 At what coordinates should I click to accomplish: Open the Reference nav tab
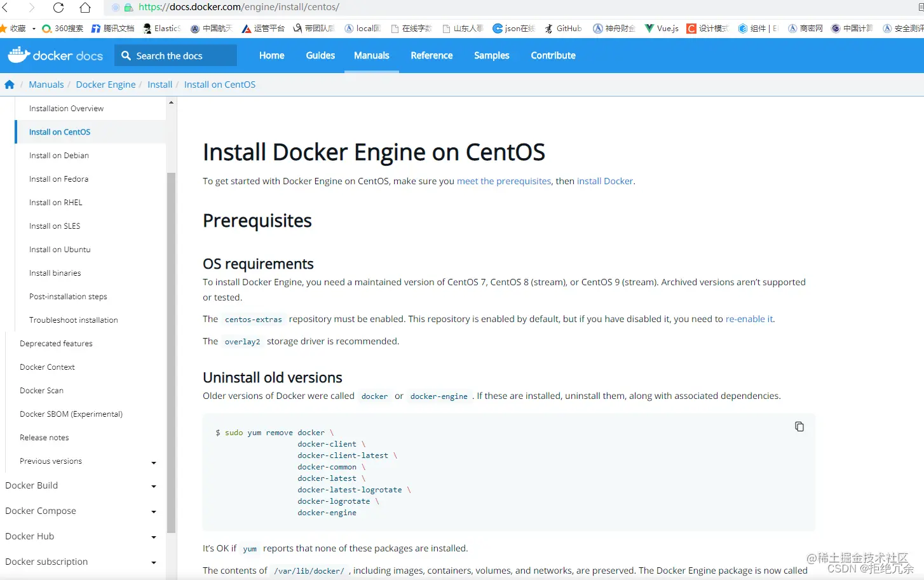click(431, 55)
